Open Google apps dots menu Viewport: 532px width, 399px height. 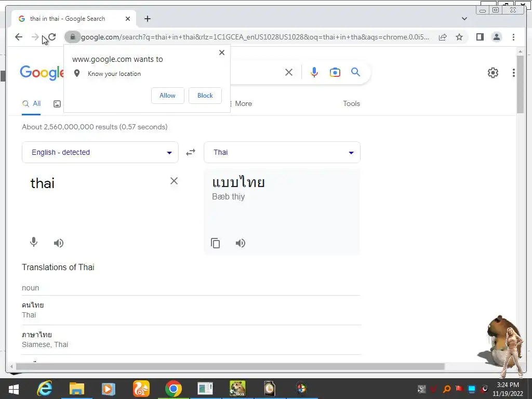tap(514, 73)
